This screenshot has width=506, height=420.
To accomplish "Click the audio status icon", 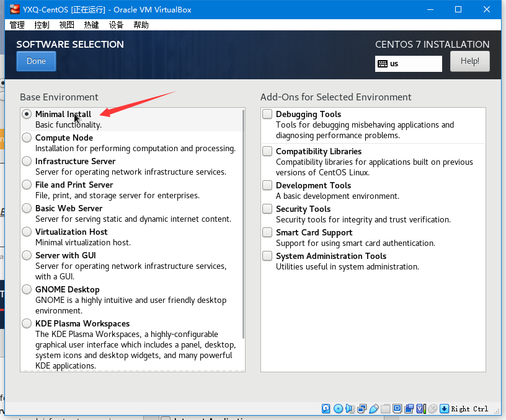I will 350,408.
